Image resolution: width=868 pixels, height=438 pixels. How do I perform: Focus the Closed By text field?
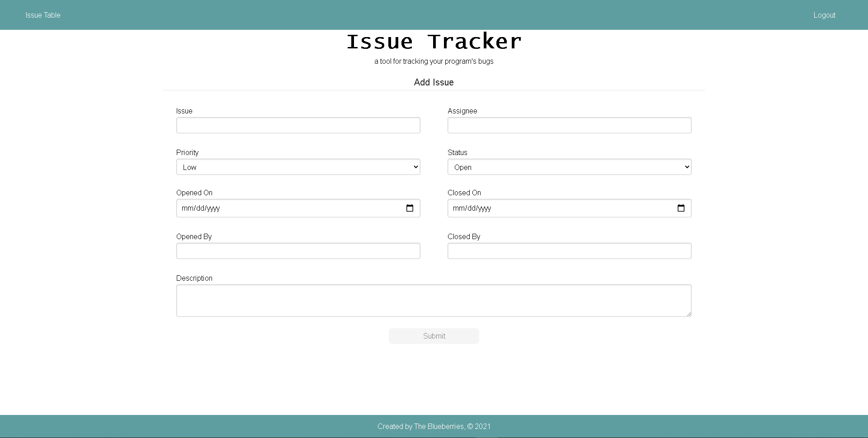(x=570, y=251)
